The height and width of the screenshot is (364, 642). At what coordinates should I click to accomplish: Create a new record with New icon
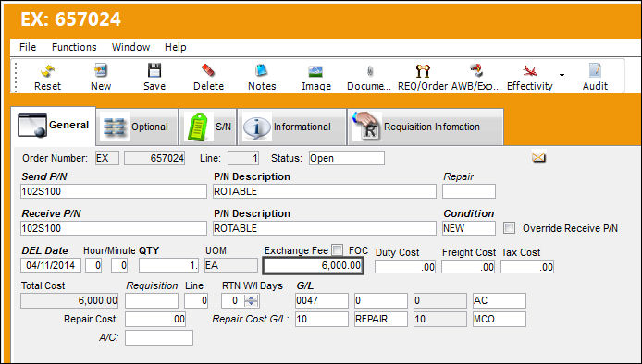click(x=101, y=78)
